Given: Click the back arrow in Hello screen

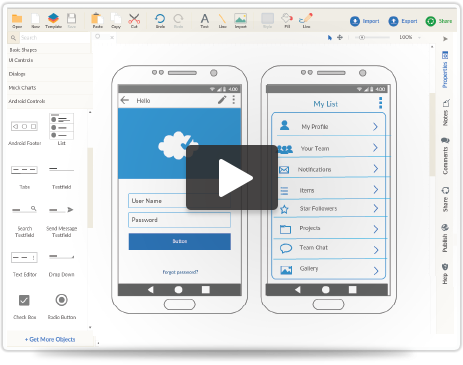Looking at the screenshot, I should click(125, 100).
